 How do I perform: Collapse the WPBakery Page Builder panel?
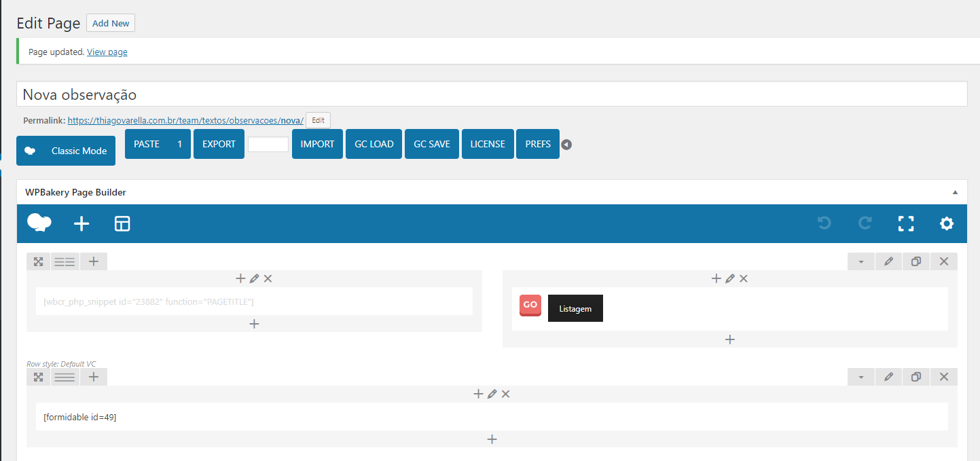point(956,192)
